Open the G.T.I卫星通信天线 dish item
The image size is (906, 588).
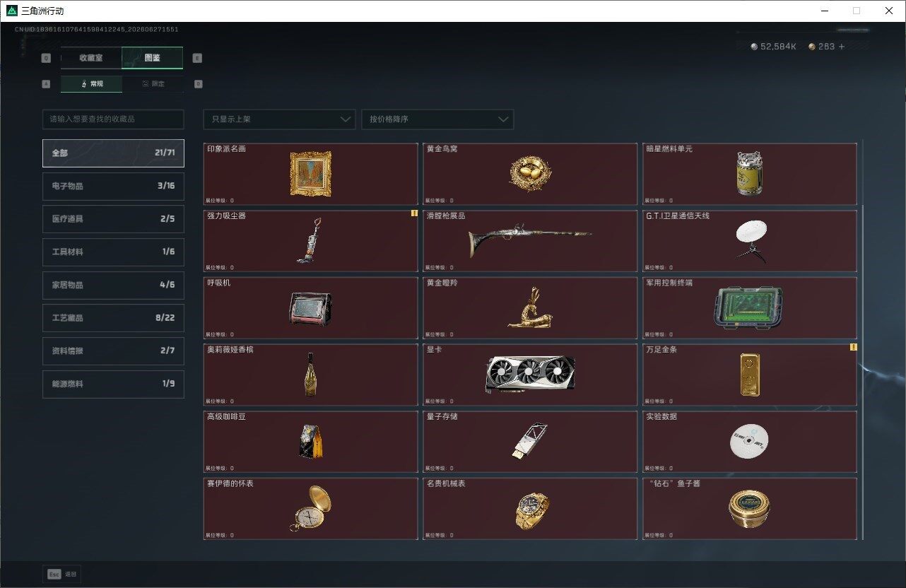[x=750, y=241]
